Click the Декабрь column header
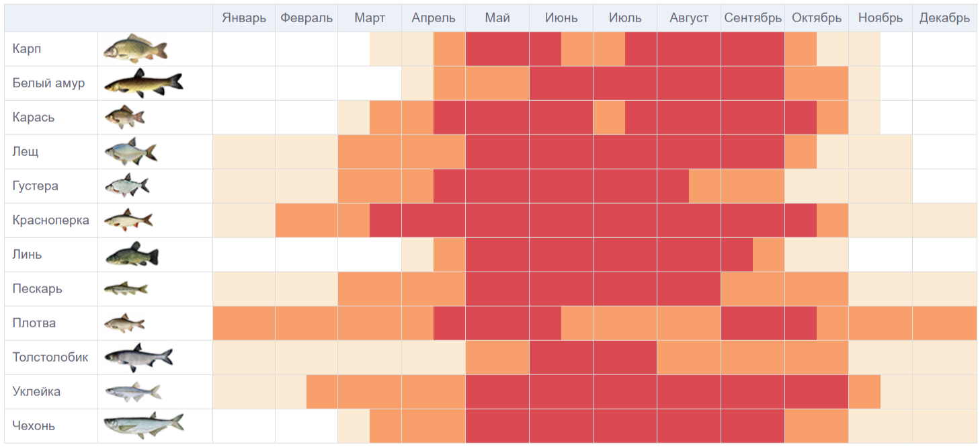The height and width of the screenshot is (447, 980). [x=944, y=18]
